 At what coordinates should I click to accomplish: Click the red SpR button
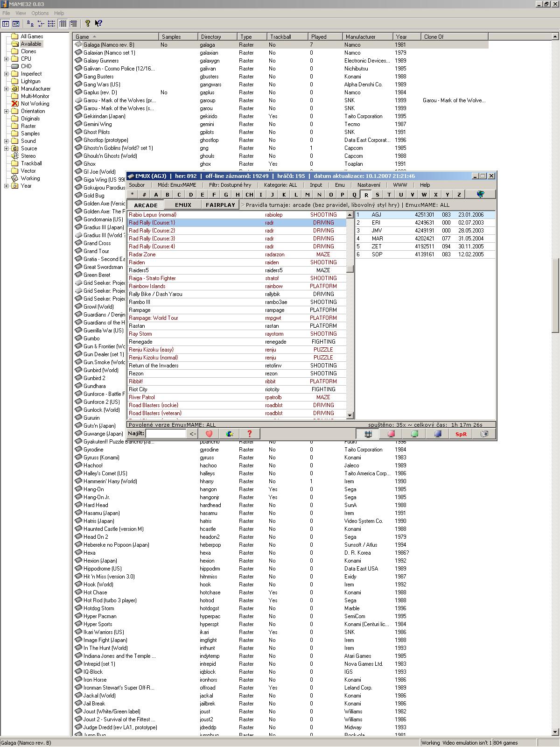pyautogui.click(x=461, y=434)
